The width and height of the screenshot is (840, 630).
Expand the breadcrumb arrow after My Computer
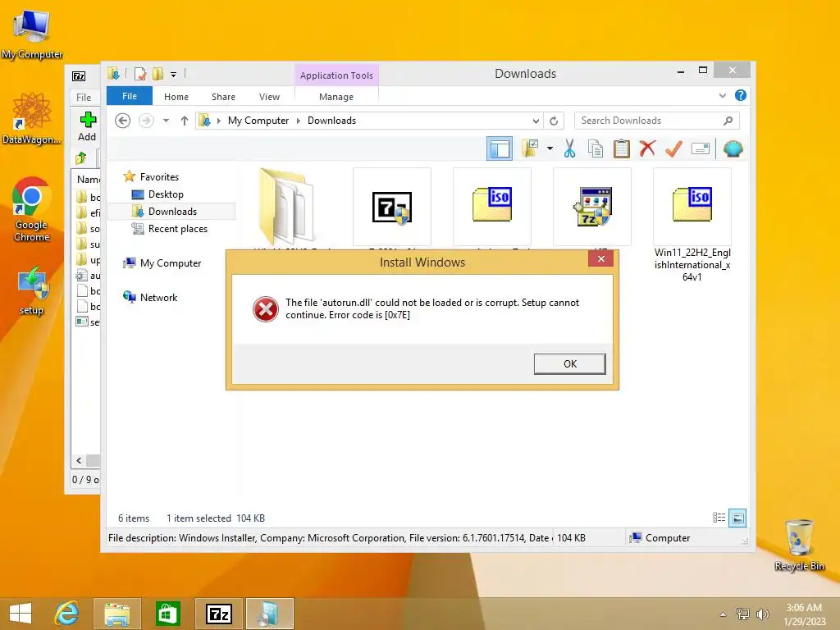(299, 121)
